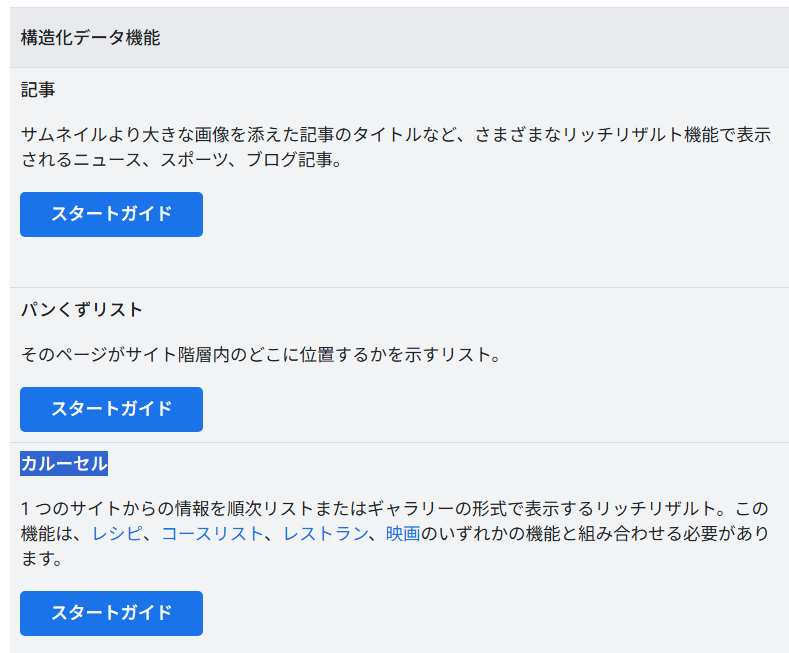Screen dimensions: 789x653
Task: Click the 構造化データ機能 table header
Action: tap(91, 38)
